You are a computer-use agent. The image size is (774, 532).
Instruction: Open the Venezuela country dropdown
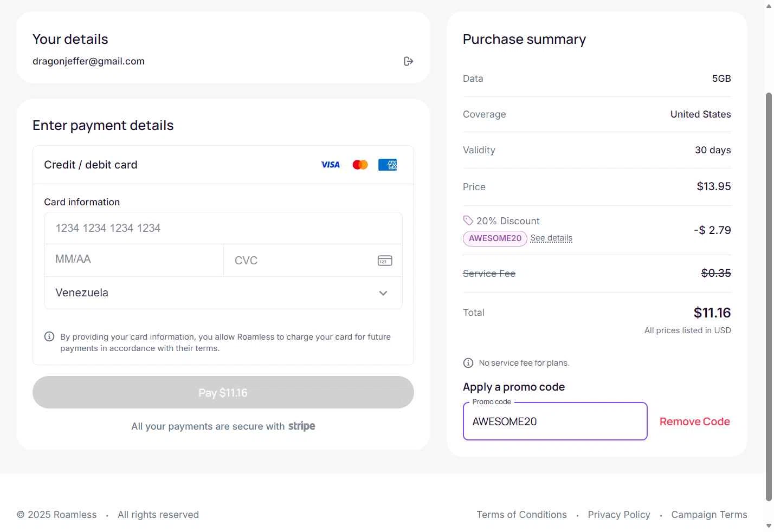tap(223, 293)
